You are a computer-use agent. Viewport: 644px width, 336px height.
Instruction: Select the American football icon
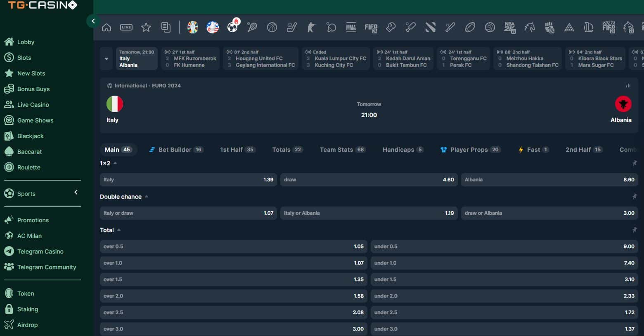click(x=470, y=28)
